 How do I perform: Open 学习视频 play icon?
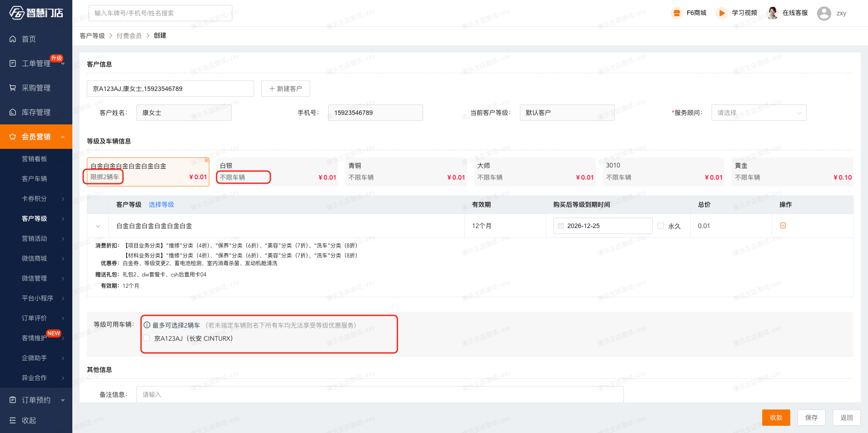tap(722, 13)
